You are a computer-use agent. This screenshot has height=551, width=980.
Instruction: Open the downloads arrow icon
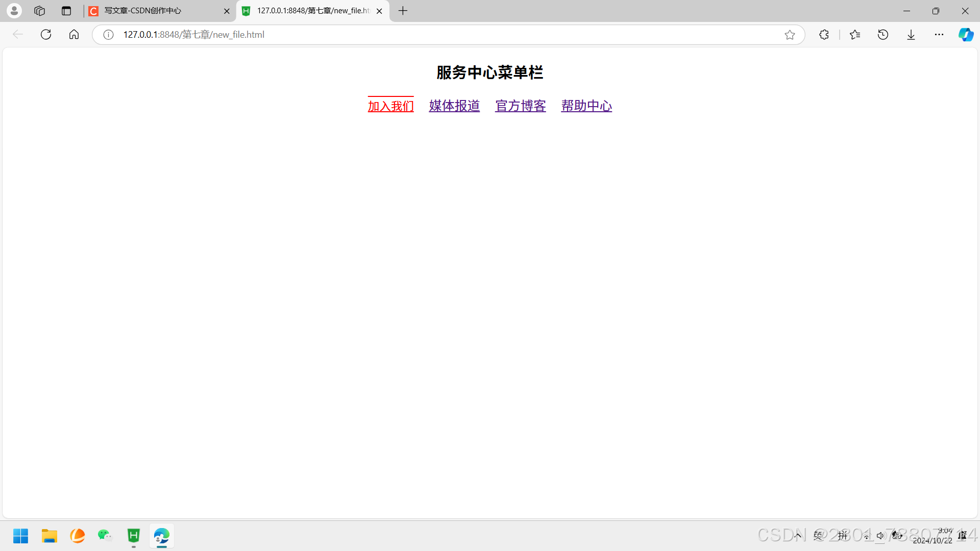[911, 35]
